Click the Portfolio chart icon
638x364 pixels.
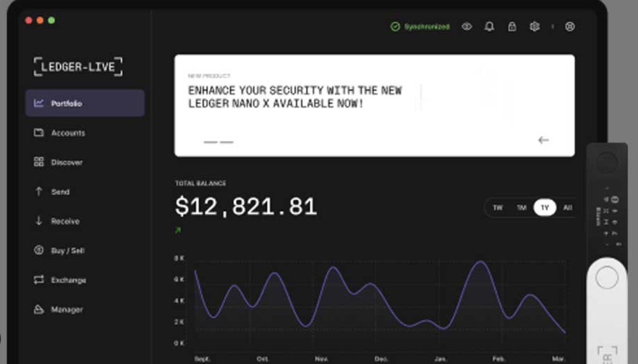[39, 103]
